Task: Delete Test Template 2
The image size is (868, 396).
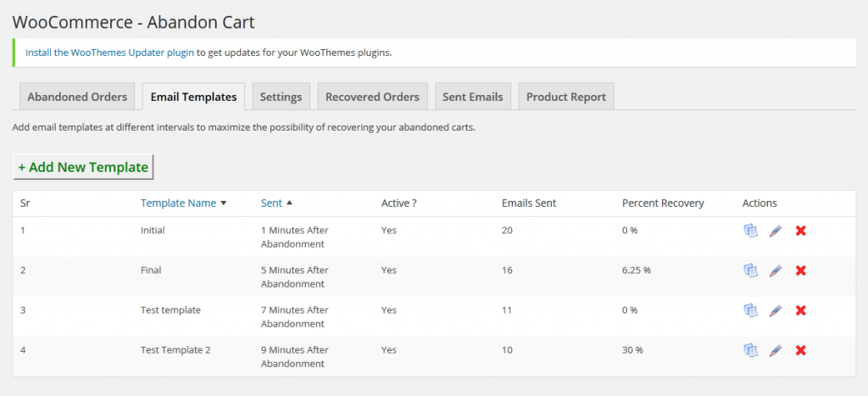Action: pos(800,350)
